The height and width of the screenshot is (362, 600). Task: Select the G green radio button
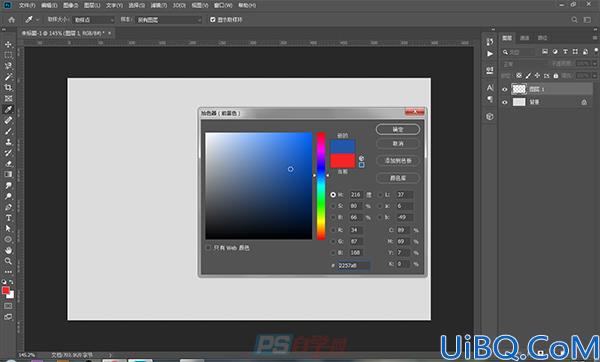click(333, 241)
